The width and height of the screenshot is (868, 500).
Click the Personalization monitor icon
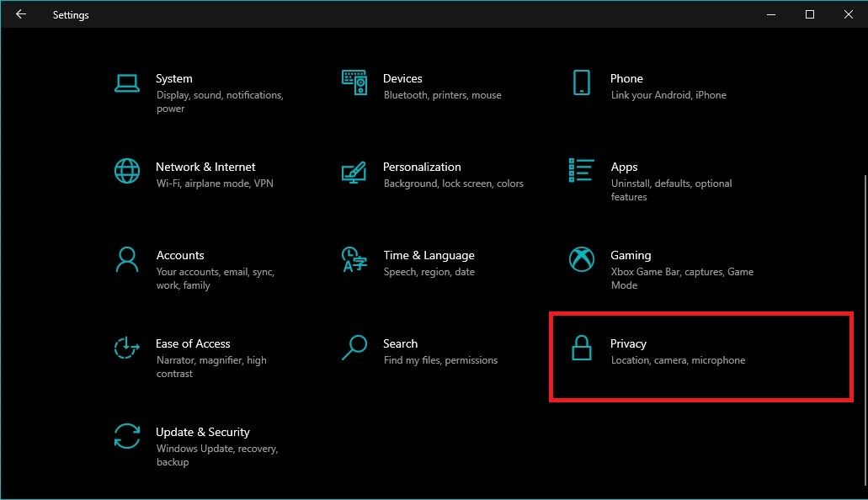click(354, 173)
